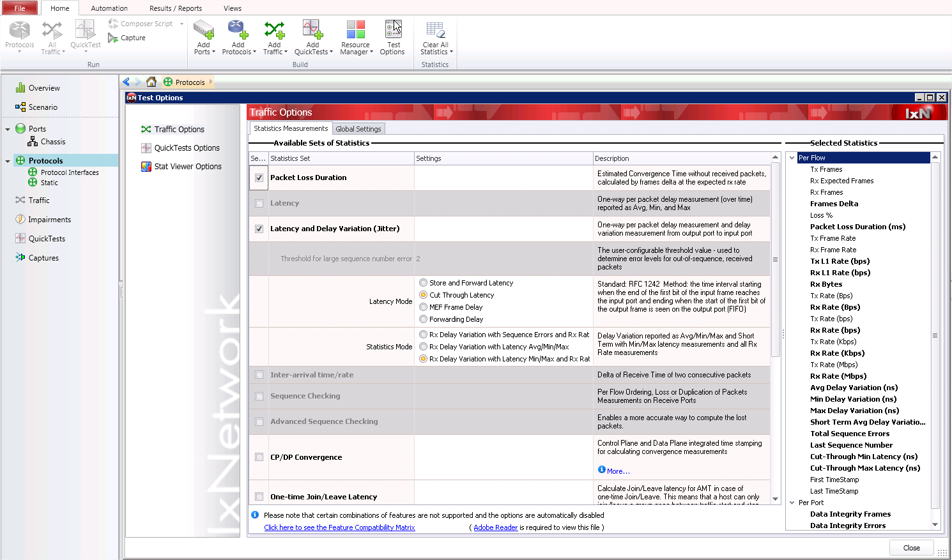Click the Composer Script icon
The width and height of the screenshot is (952, 560).
point(113,24)
